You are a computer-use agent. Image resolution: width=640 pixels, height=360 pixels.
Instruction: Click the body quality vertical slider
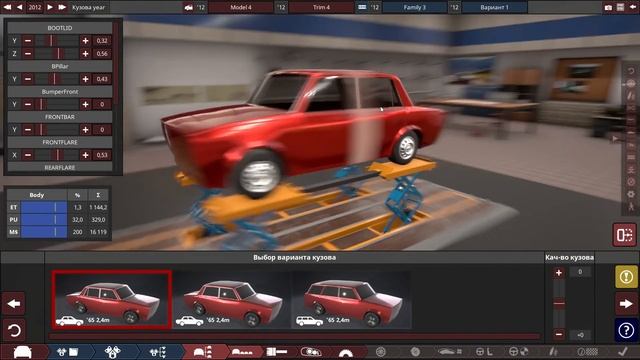(x=559, y=304)
